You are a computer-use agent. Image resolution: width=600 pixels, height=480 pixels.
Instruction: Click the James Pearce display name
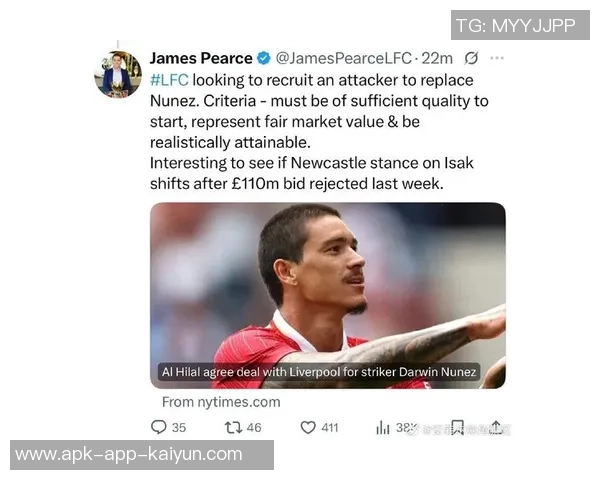pyautogui.click(x=201, y=58)
